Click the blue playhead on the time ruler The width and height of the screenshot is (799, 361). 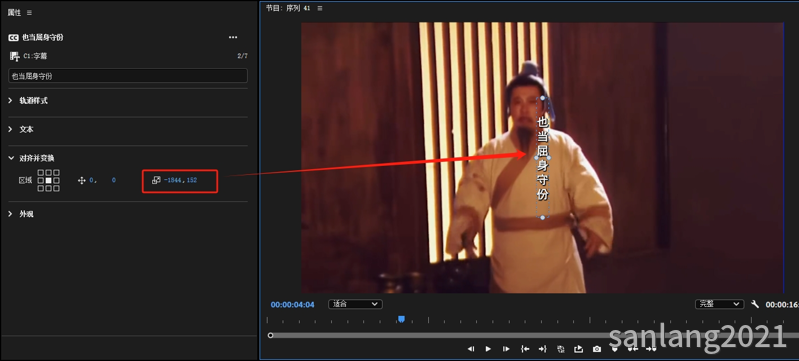point(401,319)
